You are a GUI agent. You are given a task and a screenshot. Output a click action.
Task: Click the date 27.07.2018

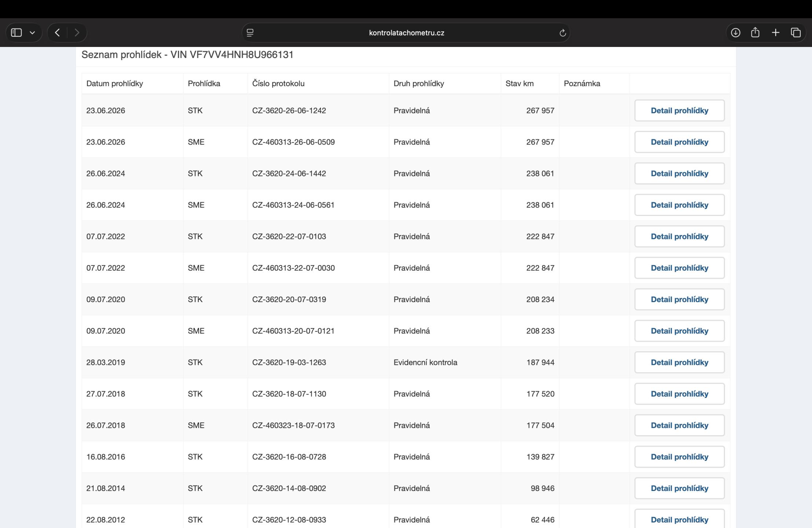coord(106,394)
